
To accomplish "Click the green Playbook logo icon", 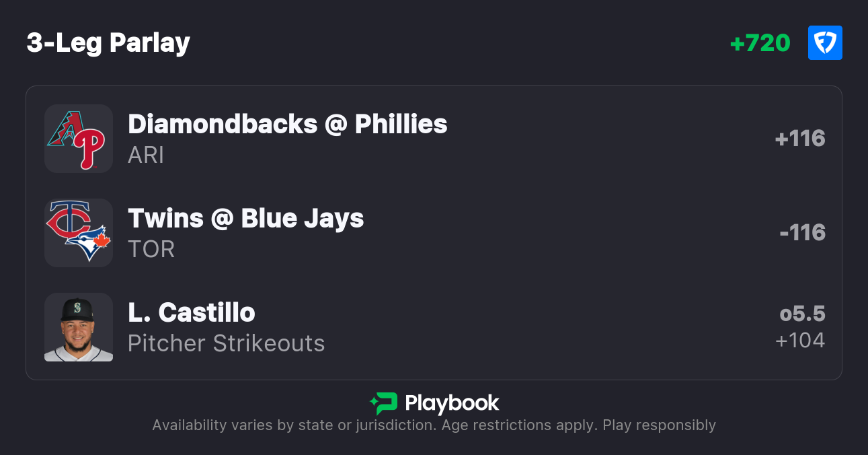I will [383, 403].
